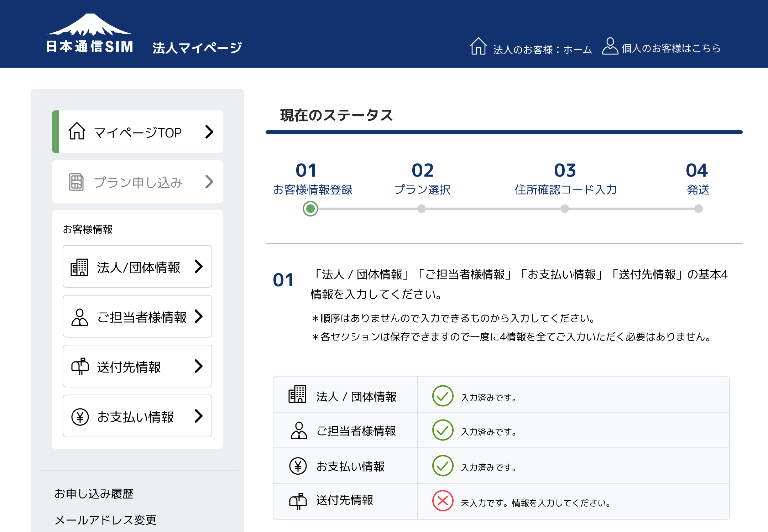The image size is (768, 532).
Task: Click the chevron on sidebar 法人/団体情報
Action: 199,266
